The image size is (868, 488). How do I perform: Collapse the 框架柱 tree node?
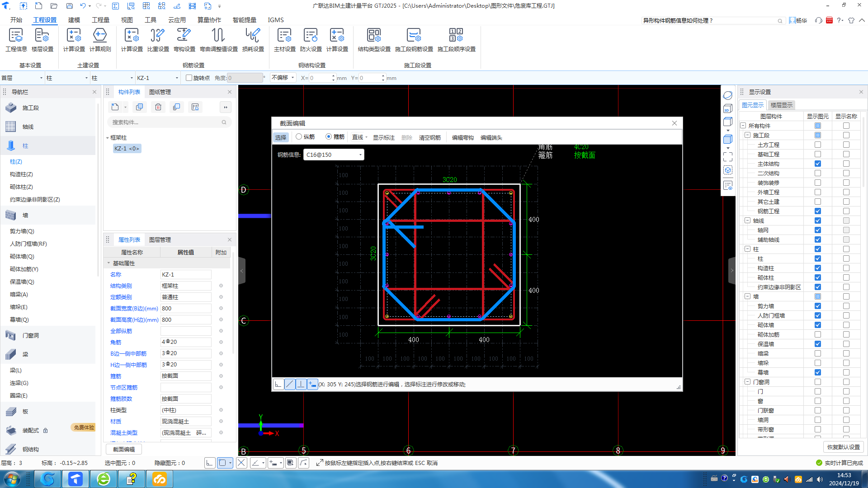tap(108, 138)
